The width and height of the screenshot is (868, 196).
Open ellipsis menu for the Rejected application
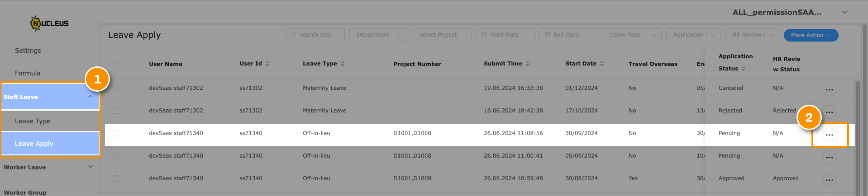(x=829, y=112)
